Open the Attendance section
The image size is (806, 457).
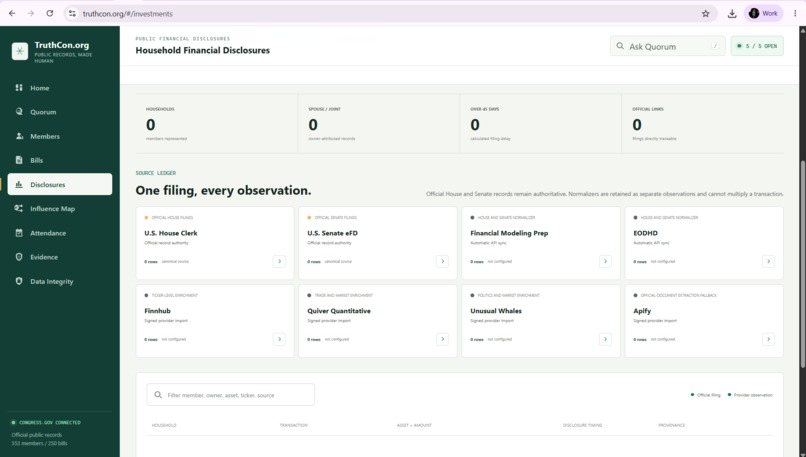point(60,233)
